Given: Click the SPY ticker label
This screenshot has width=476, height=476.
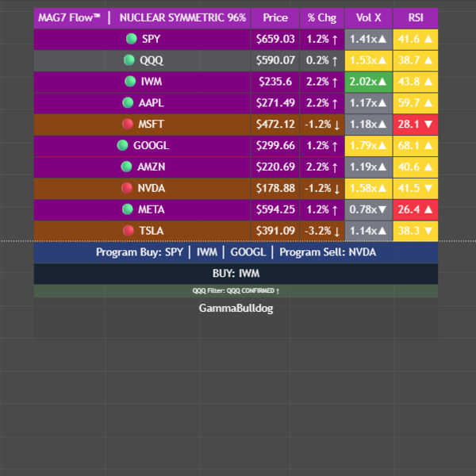Looking at the screenshot, I should (152, 39).
